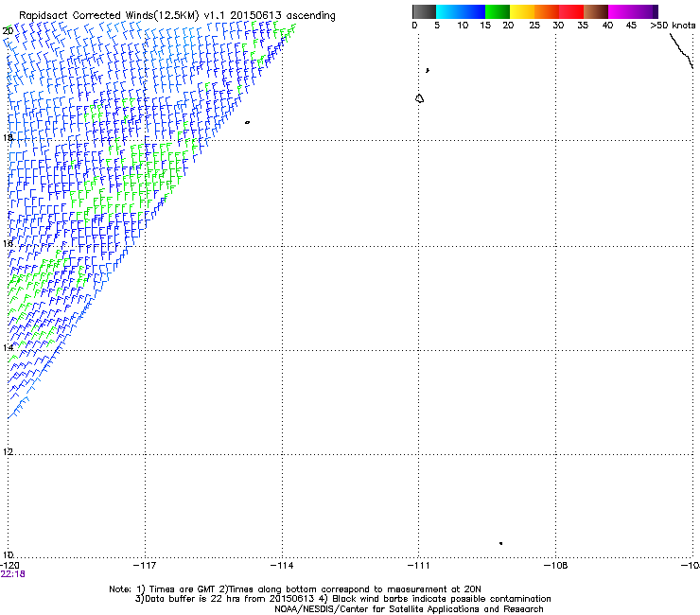Click the brown 35-40 knots legend segment

[596, 11]
